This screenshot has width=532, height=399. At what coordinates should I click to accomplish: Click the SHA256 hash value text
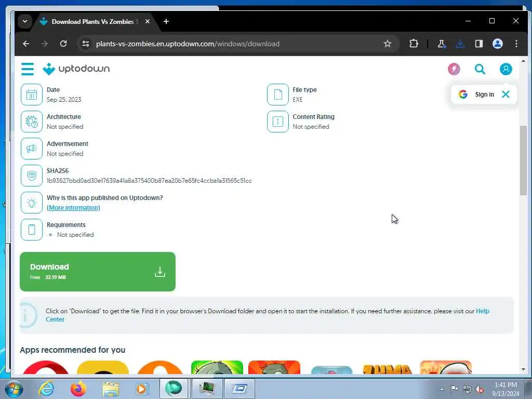pyautogui.click(x=149, y=181)
